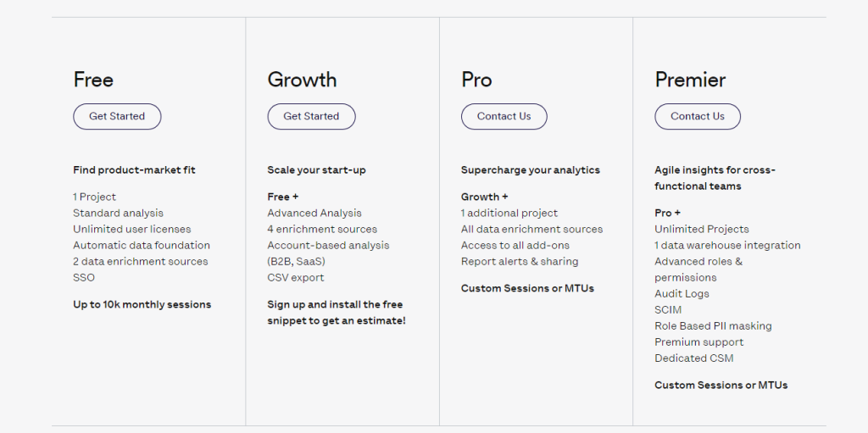868x433 pixels.
Task: Click the Pro plan heading
Action: (x=476, y=80)
